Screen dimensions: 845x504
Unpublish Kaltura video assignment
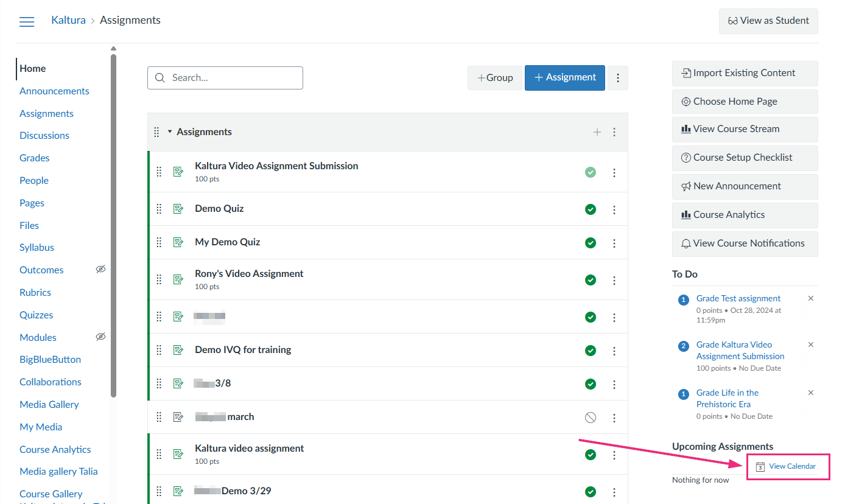(590, 455)
